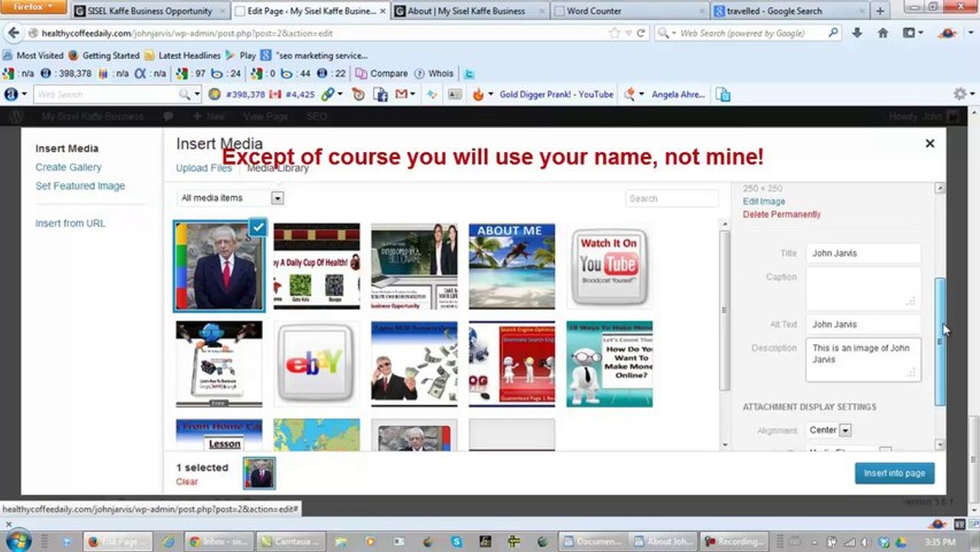Bookmark this page with the star icon

pos(615,33)
